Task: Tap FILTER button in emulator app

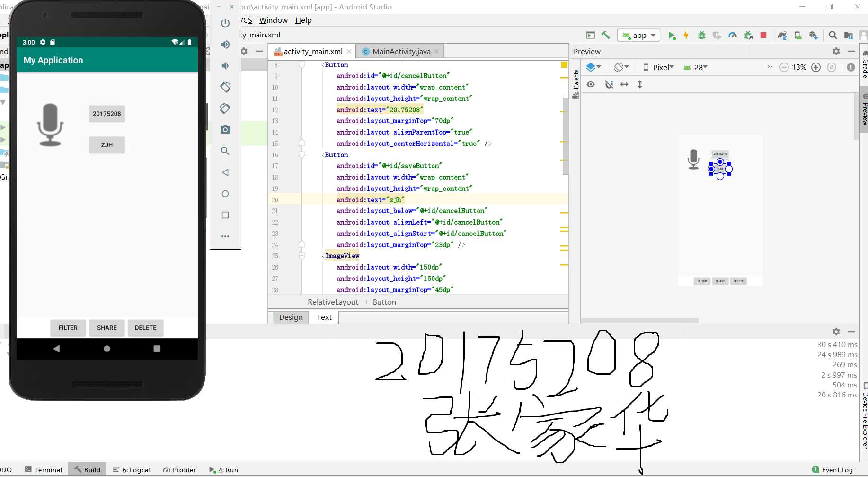Action: click(68, 328)
